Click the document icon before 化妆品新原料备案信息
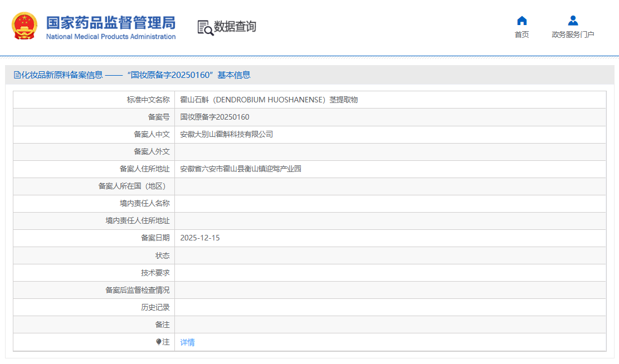Image resolution: width=619 pixels, height=364 pixels. (x=17, y=75)
